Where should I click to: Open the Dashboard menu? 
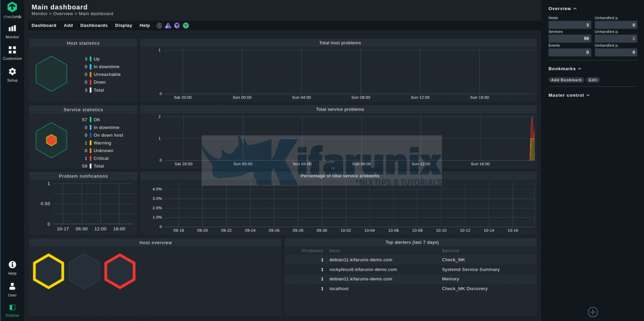pyautogui.click(x=44, y=25)
